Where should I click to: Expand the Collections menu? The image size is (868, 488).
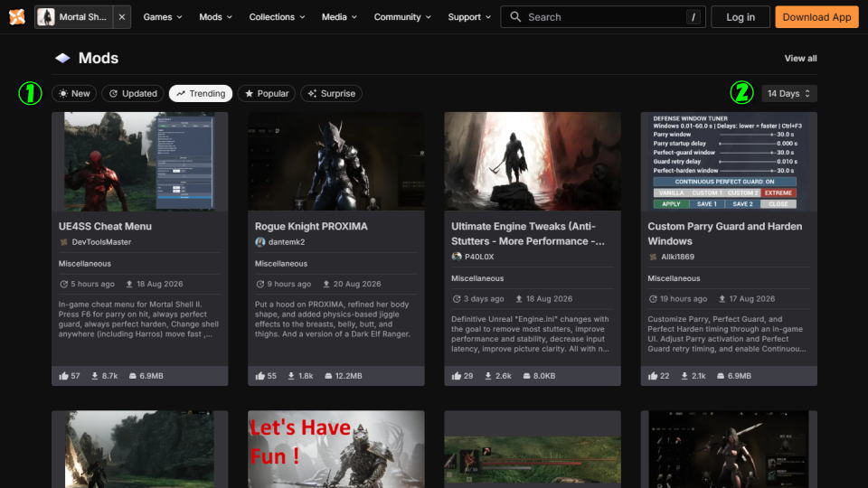pyautogui.click(x=277, y=17)
